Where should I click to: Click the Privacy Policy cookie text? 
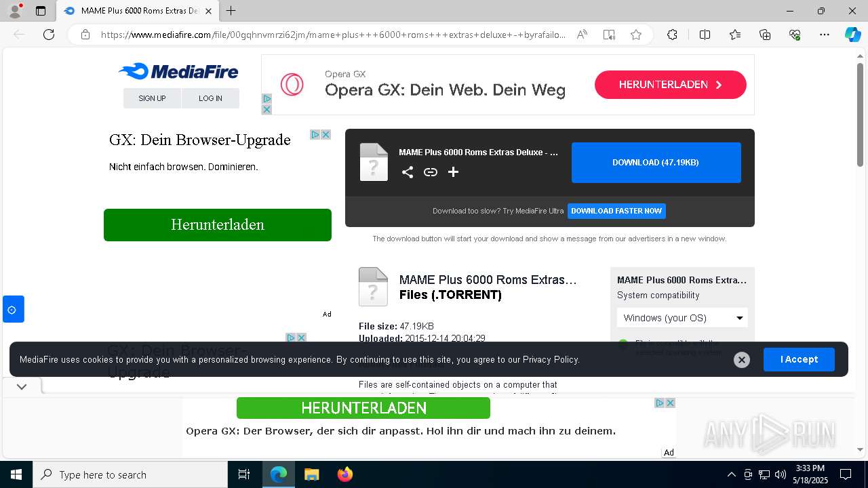[x=551, y=359]
